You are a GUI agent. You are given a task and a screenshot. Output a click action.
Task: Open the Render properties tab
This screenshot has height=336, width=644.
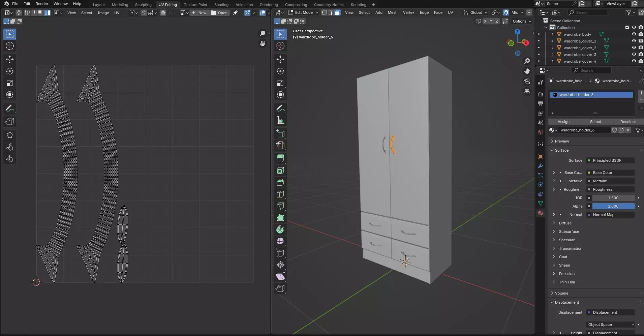541,94
